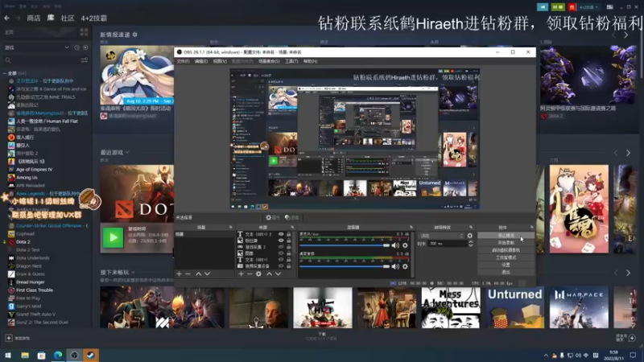Open advanced filter sliders icon in Steam sidebar
This screenshot has height=362, width=644.
point(85,60)
